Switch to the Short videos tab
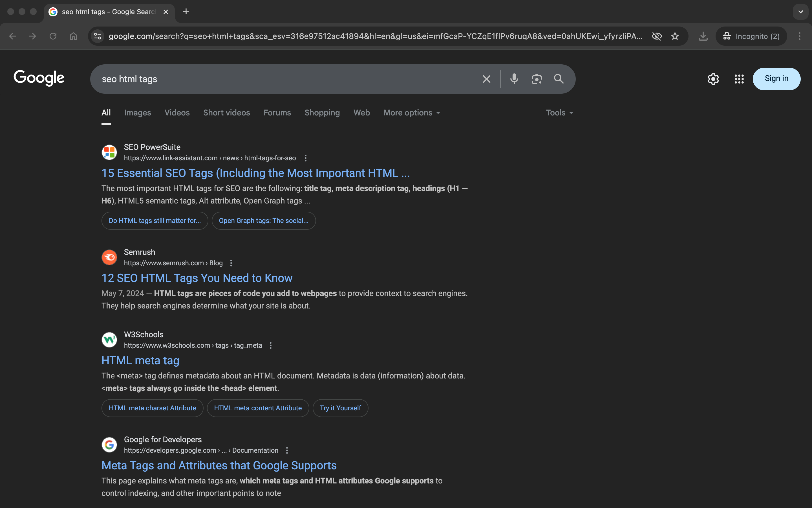Viewport: 812px width, 508px height. pyautogui.click(x=226, y=113)
